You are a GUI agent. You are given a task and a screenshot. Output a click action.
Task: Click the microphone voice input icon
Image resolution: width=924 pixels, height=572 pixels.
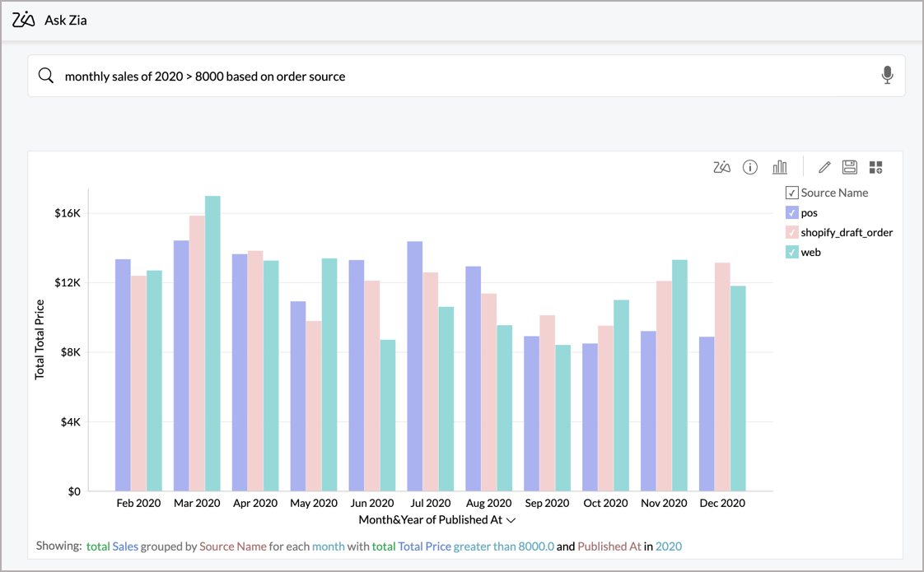[x=887, y=76]
